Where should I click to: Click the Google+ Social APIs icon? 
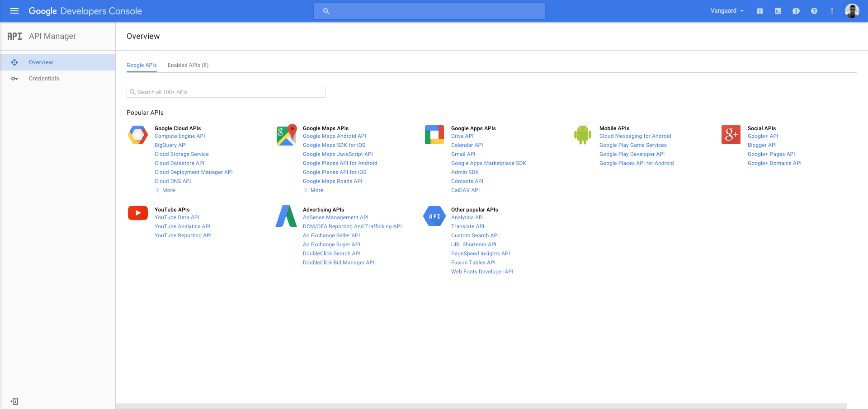tap(731, 135)
